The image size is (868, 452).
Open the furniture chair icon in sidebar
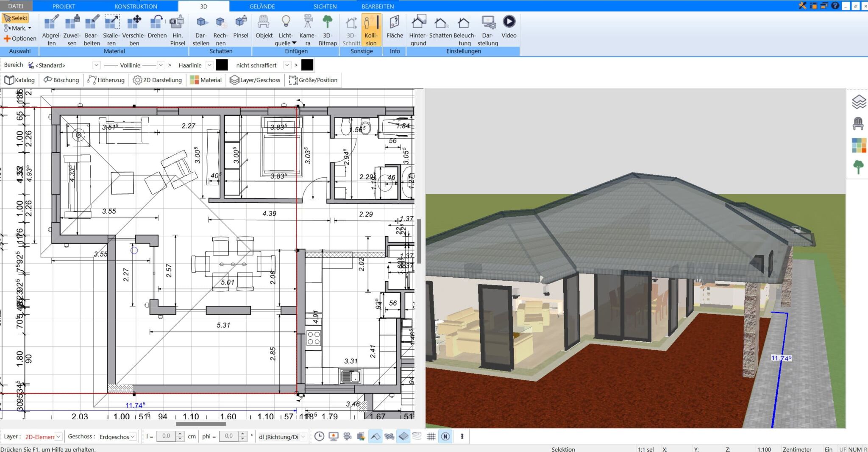(858, 123)
